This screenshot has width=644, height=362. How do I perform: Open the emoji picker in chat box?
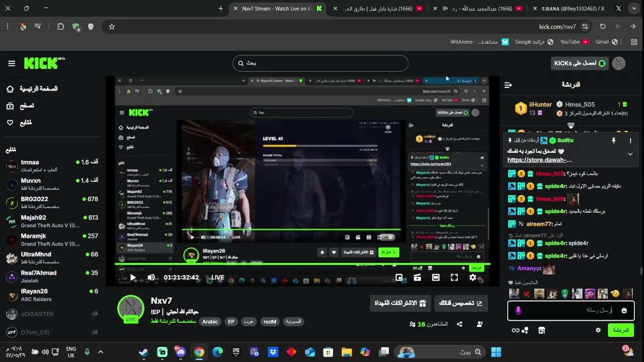coord(624,311)
